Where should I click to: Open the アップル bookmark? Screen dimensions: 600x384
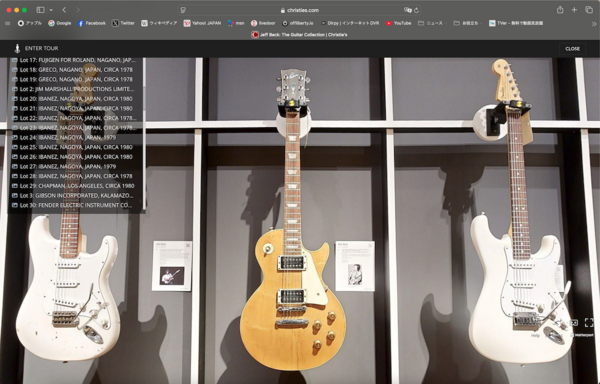(x=29, y=23)
